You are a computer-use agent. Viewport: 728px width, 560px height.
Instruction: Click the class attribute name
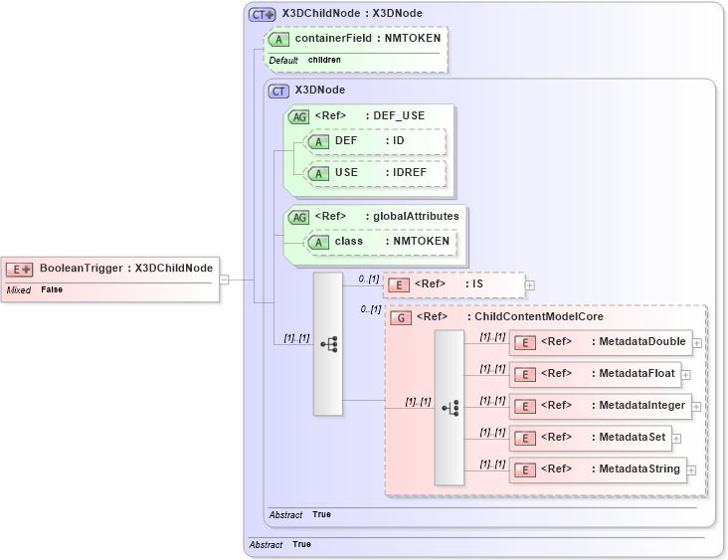click(x=349, y=242)
